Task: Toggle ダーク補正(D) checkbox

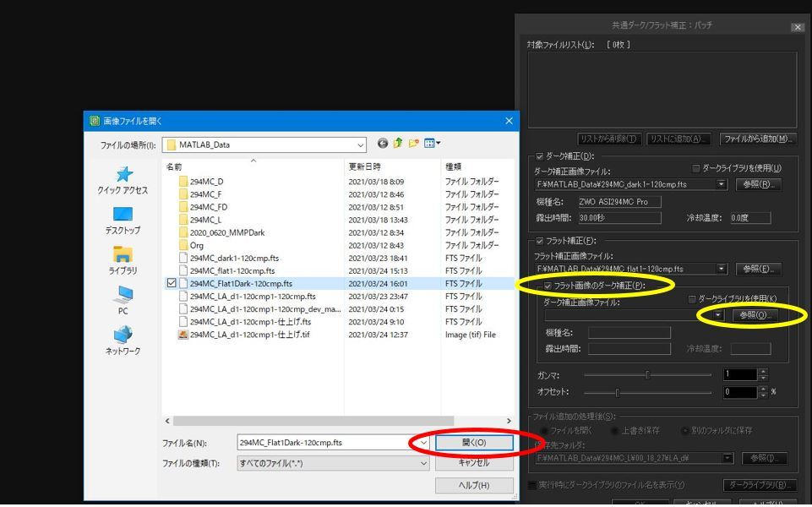Action: click(x=540, y=155)
